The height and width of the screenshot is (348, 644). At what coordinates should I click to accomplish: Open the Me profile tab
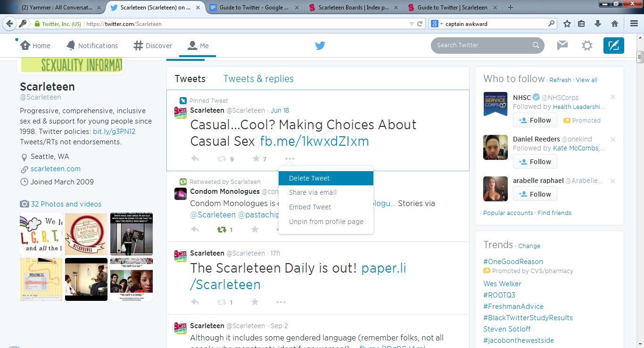198,46
